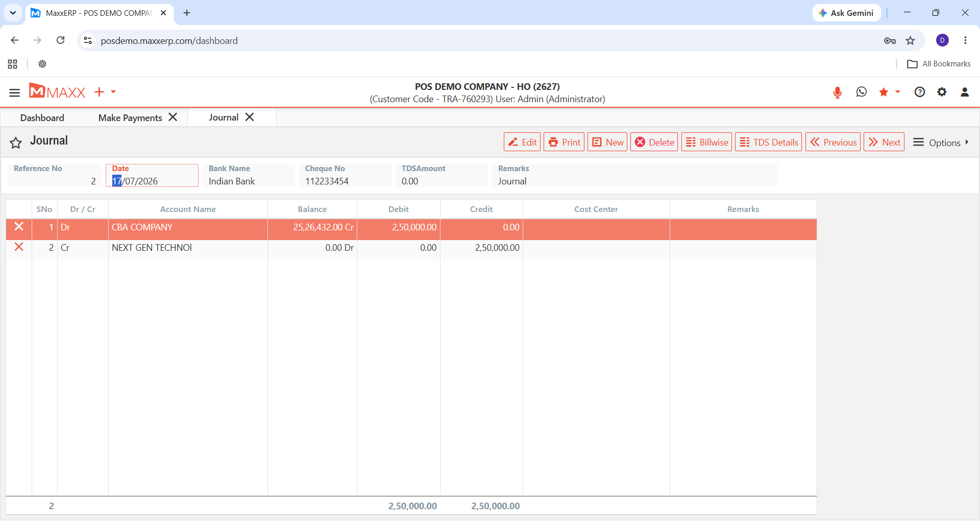
Task: Click the Cr cell in row 2
Action: tap(83, 250)
